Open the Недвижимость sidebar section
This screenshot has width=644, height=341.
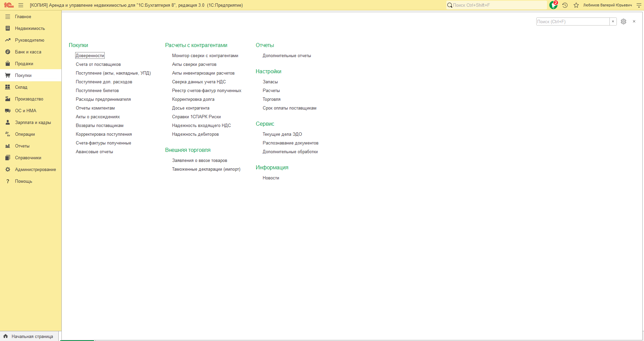coord(30,29)
